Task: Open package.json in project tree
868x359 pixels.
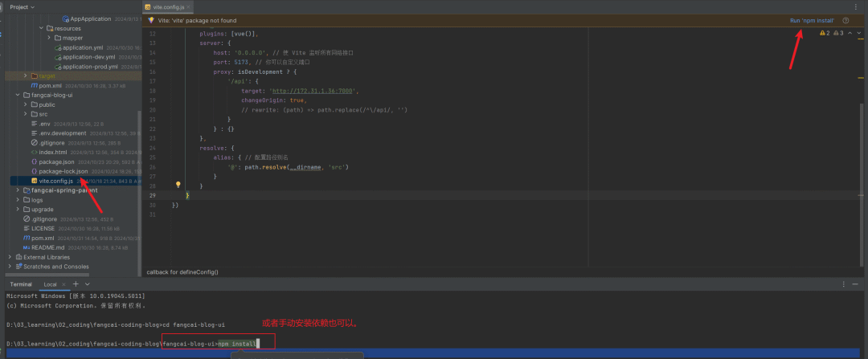Action: [56, 161]
